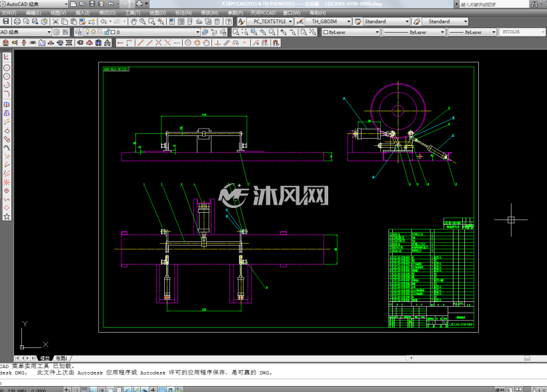Open the 文件(F) menu
Screen dimensions: 547x392
(x=9, y=13)
